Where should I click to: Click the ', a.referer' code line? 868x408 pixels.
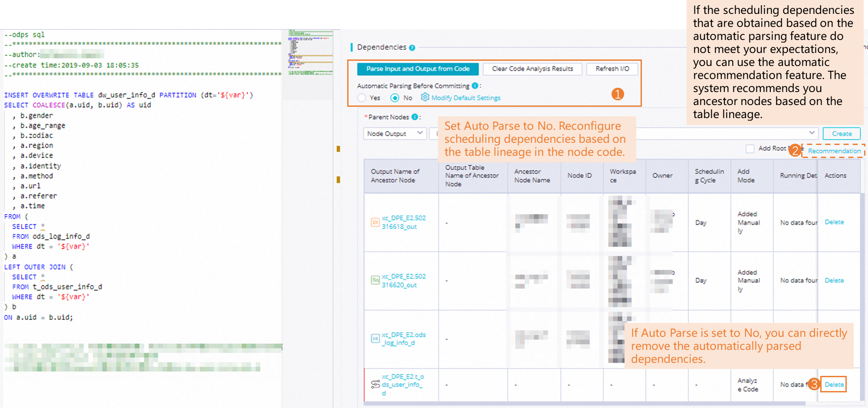point(35,196)
